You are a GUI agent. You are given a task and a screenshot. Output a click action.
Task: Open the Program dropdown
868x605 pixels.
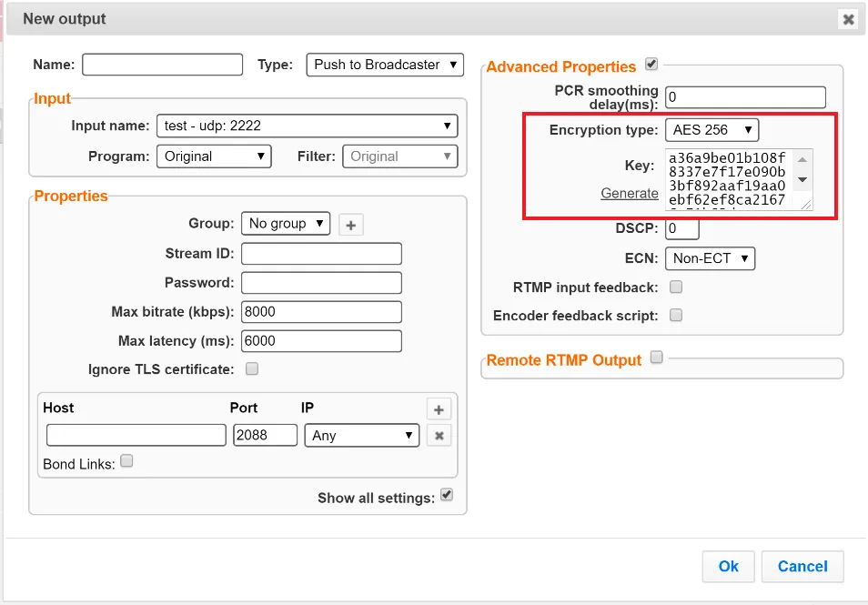tap(214, 156)
